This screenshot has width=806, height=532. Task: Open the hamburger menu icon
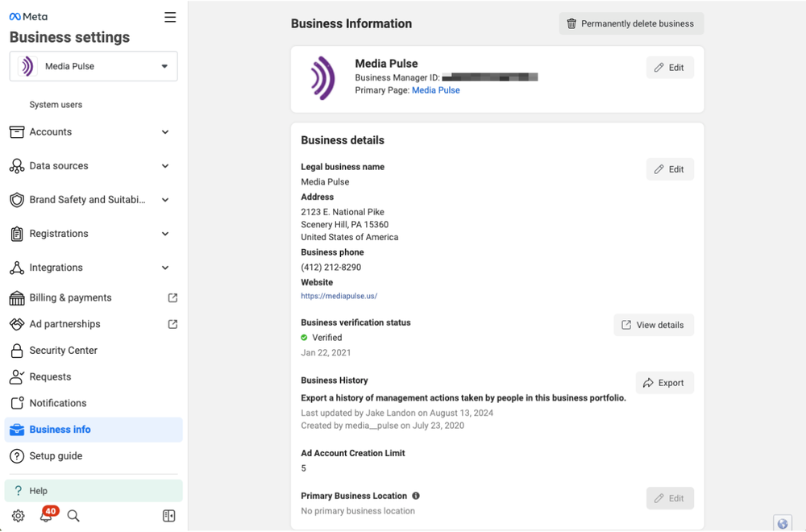(170, 17)
